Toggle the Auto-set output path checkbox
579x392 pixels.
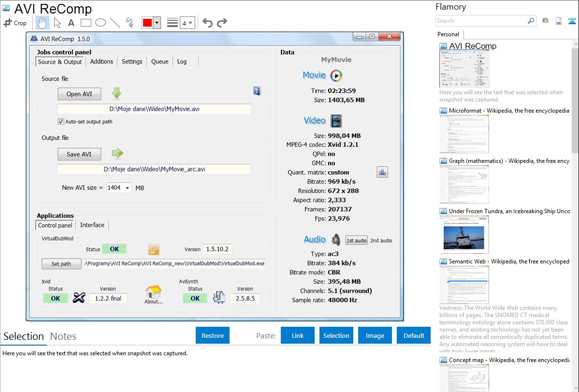(61, 121)
